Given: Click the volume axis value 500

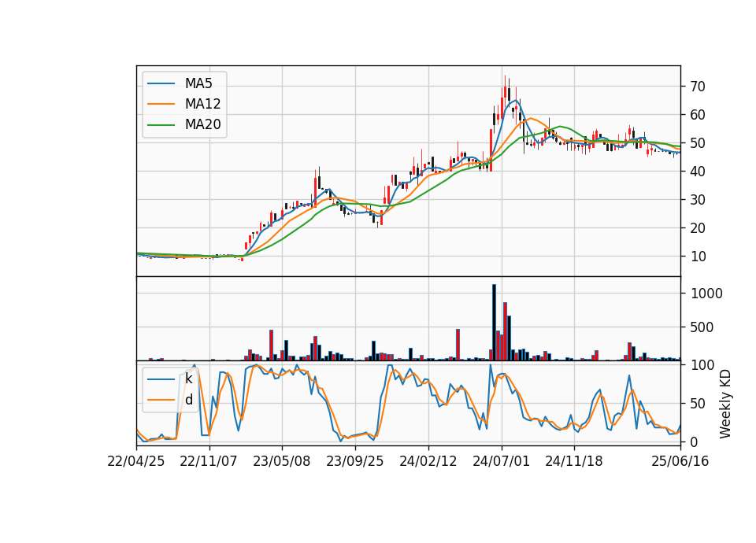Looking at the screenshot, I should click(x=702, y=327).
